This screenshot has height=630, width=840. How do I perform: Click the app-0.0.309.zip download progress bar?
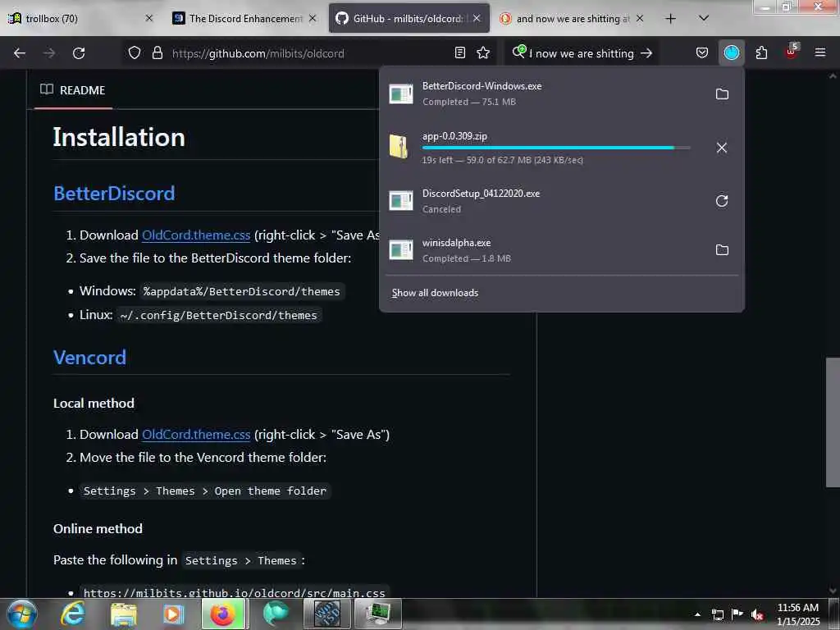pos(555,148)
